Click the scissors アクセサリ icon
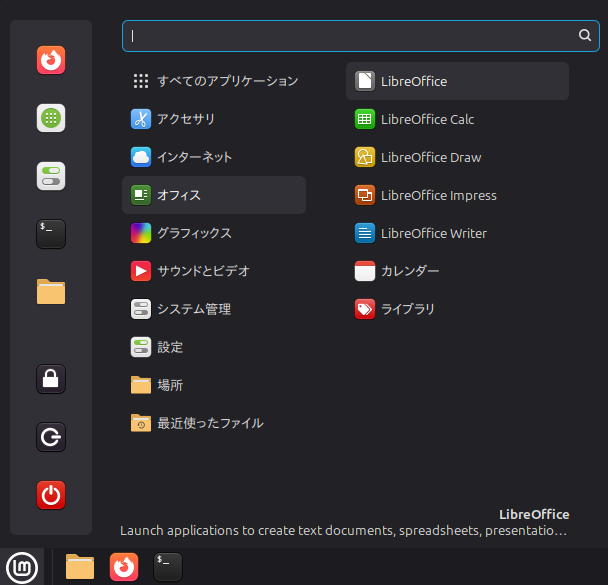This screenshot has height=585, width=608. [x=141, y=119]
